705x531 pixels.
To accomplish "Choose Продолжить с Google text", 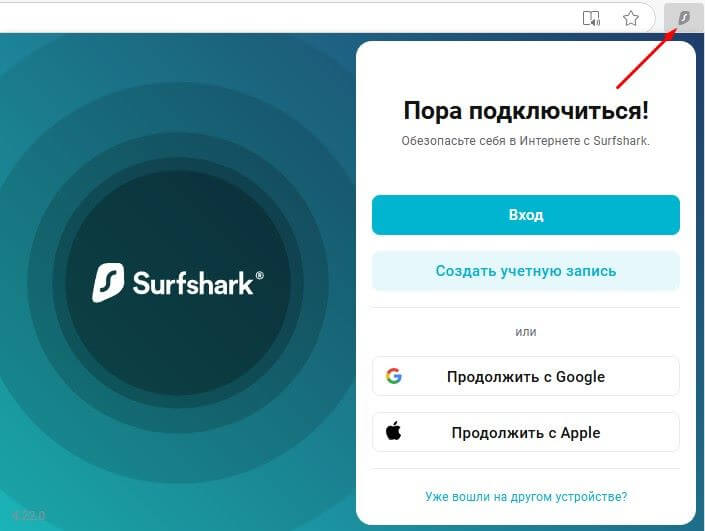I will pos(526,377).
